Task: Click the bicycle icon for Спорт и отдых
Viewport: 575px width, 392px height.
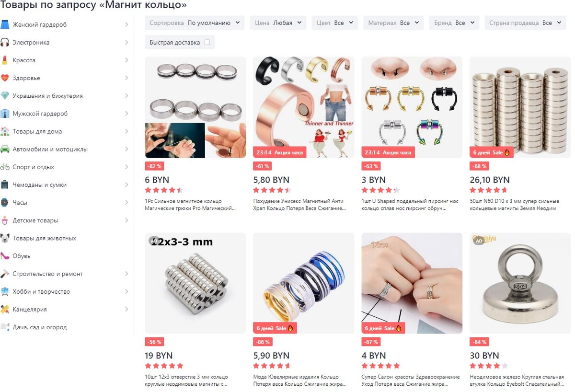Action: coord(5,167)
